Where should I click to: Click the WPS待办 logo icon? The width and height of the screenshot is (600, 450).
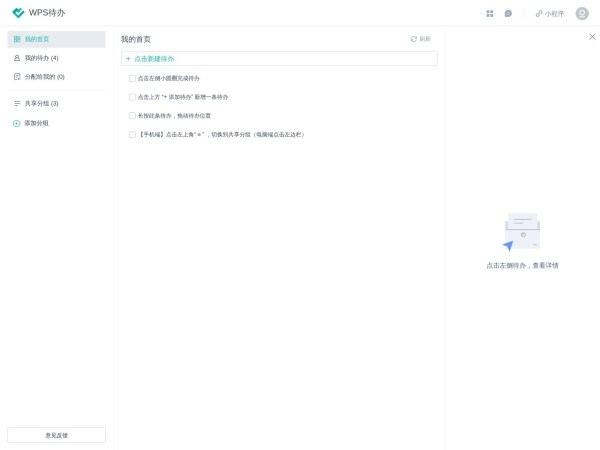pos(18,13)
